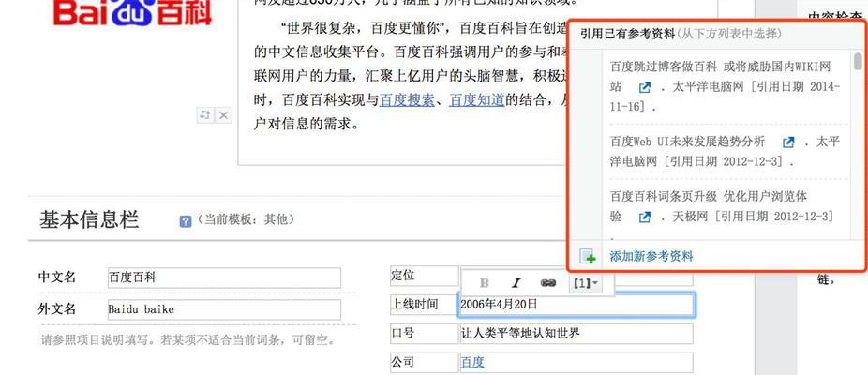
Task: Click the 上线时间 input field
Action: tap(576, 305)
